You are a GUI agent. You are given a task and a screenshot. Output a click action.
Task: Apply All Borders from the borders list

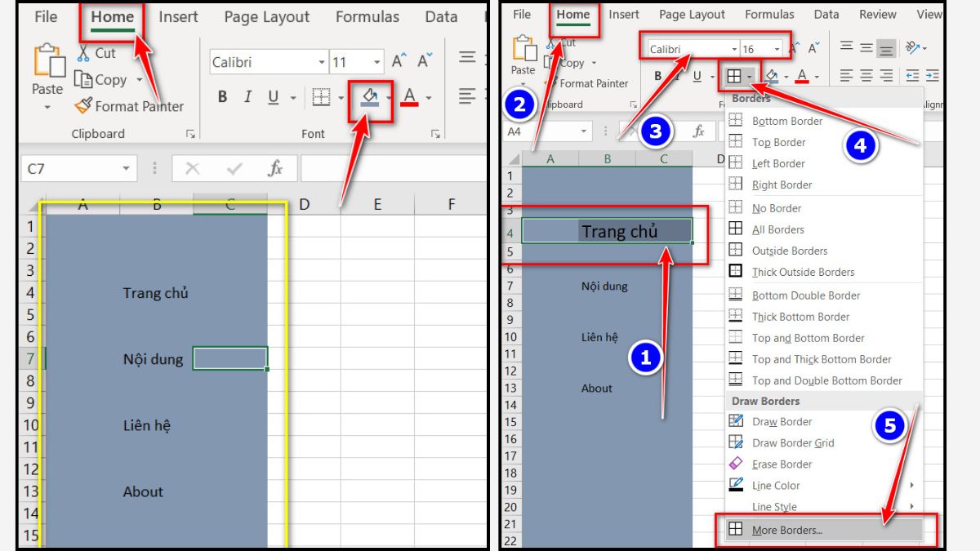point(777,229)
